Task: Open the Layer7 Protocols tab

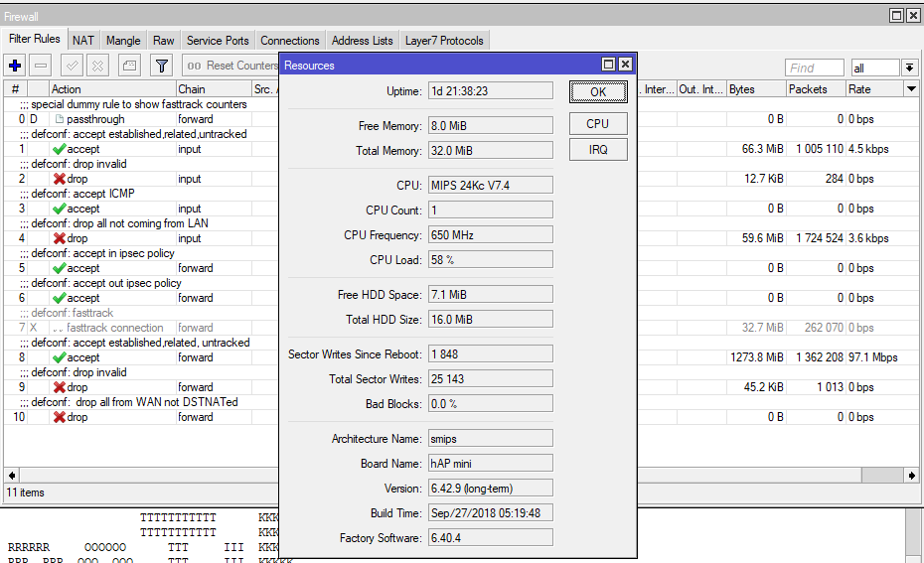Action: [444, 40]
